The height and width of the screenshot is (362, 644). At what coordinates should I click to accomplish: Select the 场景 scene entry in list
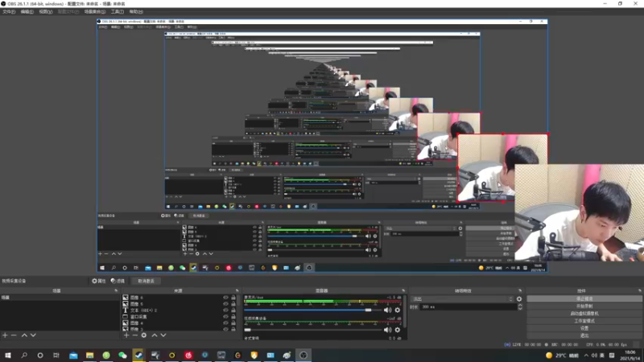60,298
